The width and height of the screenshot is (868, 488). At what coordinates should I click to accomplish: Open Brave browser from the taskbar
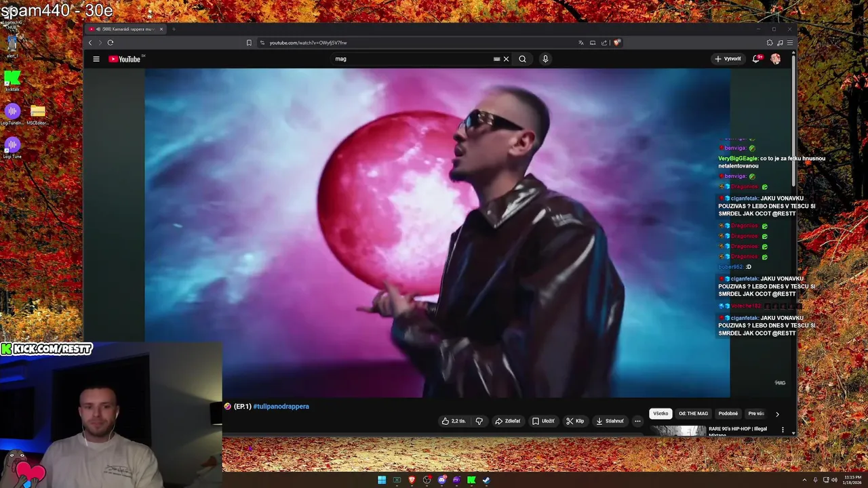click(x=412, y=481)
